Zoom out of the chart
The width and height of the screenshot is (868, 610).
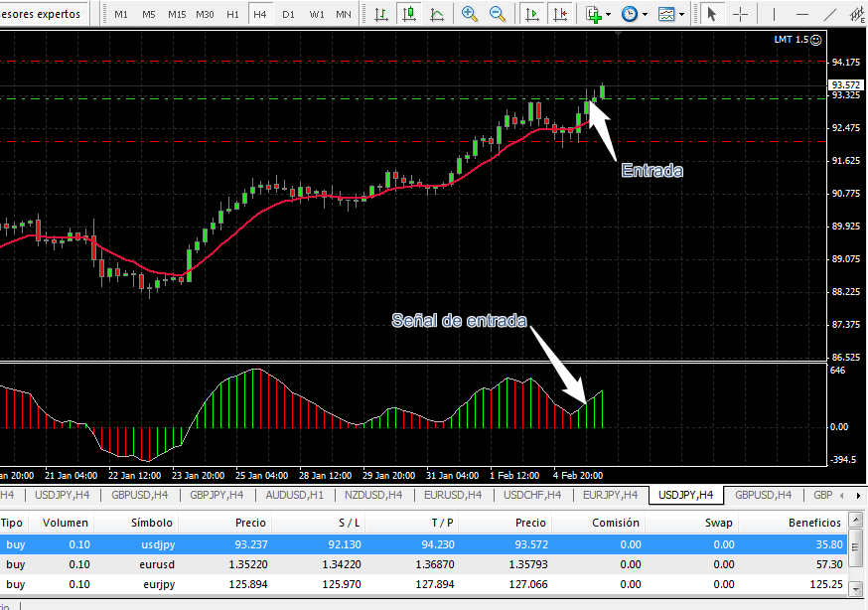tap(498, 14)
